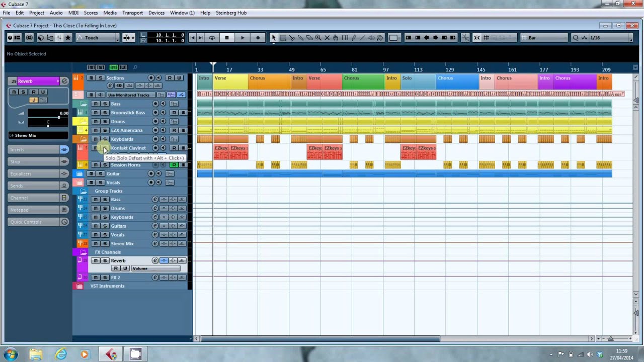The width and height of the screenshot is (644, 362).
Task: Toggle the Constrain Delay Compensation button
Action: pyautogui.click(x=29, y=38)
